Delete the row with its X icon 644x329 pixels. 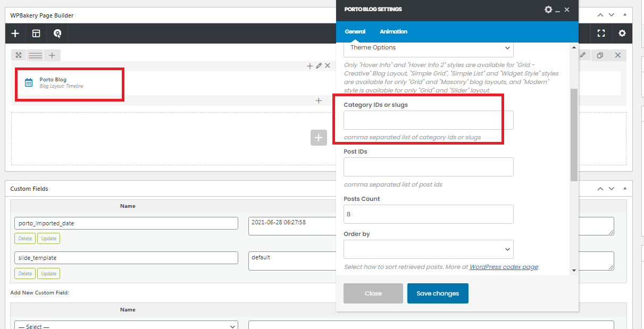pos(618,55)
